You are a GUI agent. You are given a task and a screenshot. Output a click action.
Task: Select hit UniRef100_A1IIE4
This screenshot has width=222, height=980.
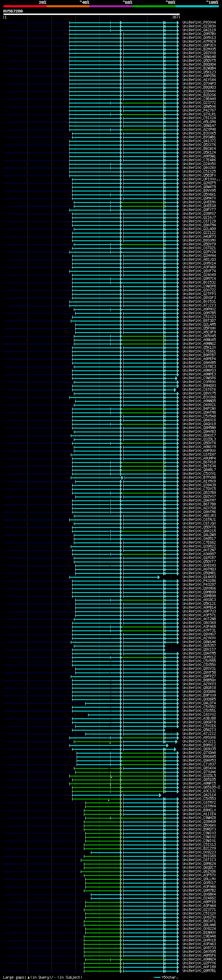click(x=199, y=814)
